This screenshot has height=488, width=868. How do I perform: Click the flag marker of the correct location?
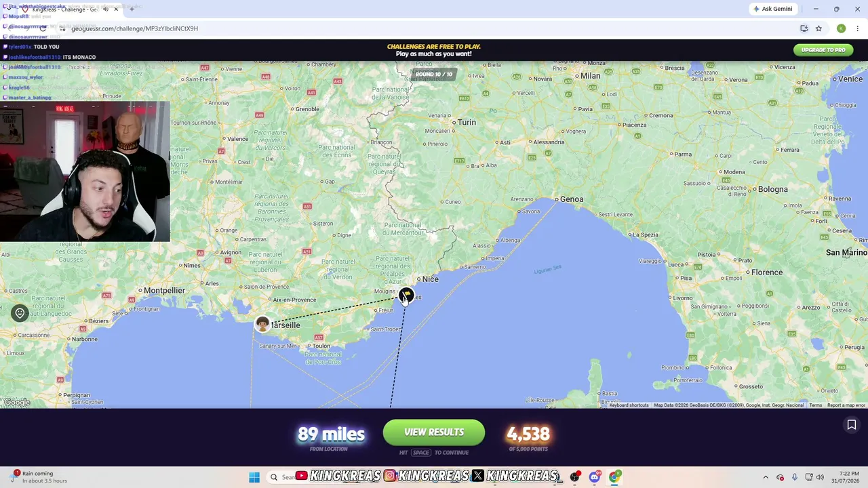[406, 294]
